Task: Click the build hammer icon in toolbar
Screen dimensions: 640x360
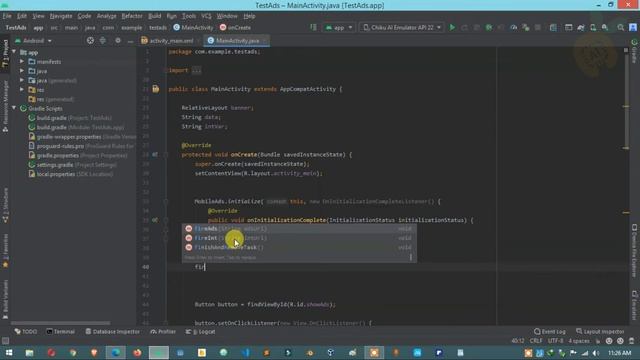Action: pyautogui.click(x=313, y=27)
